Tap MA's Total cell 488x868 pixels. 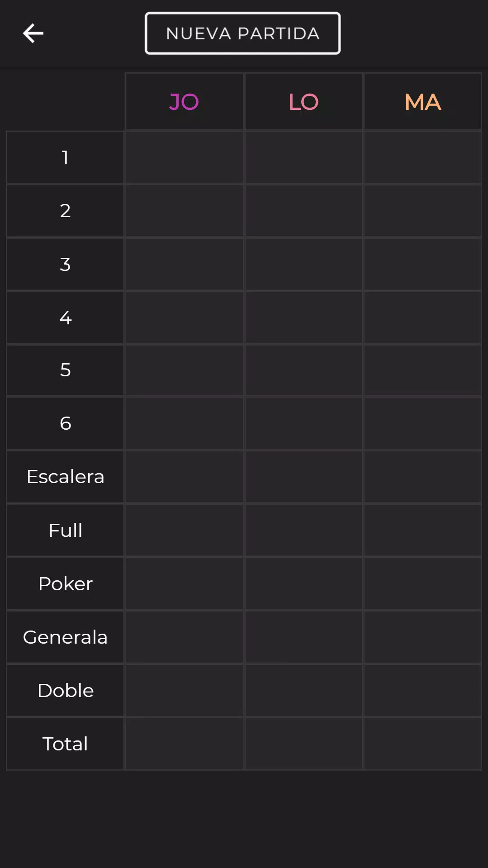pos(422,744)
